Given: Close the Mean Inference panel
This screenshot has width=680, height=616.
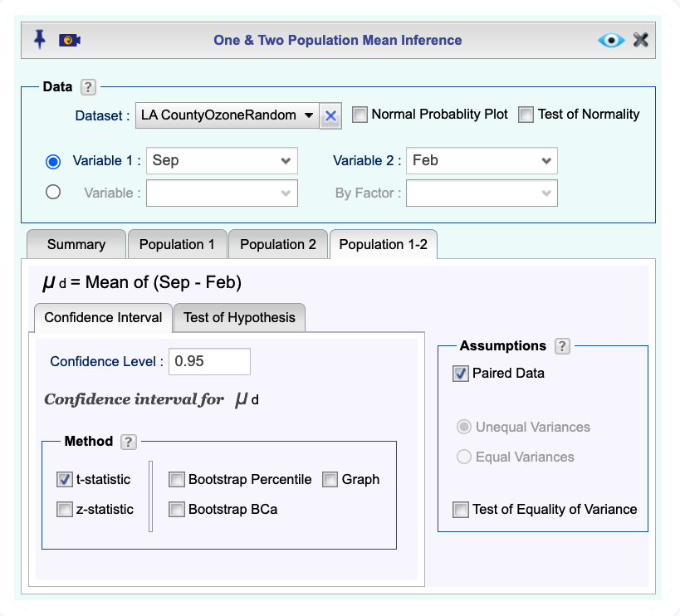Looking at the screenshot, I should [640, 40].
